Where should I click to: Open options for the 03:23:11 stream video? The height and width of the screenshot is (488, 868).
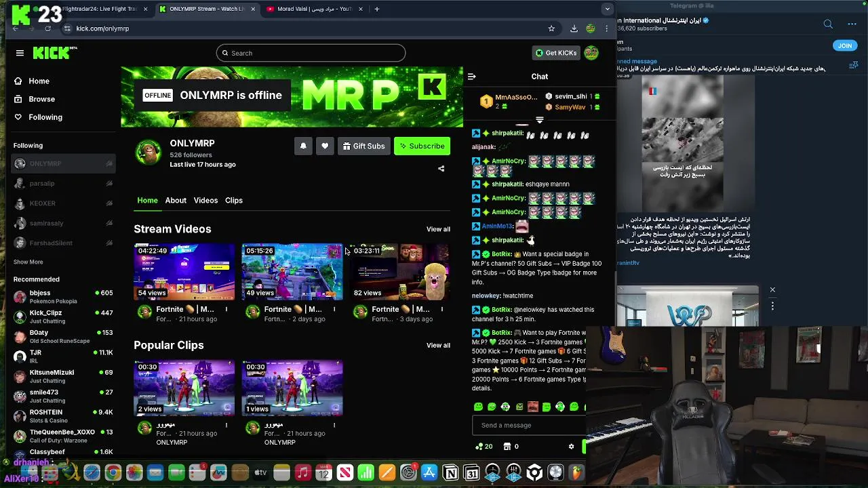coord(442,309)
